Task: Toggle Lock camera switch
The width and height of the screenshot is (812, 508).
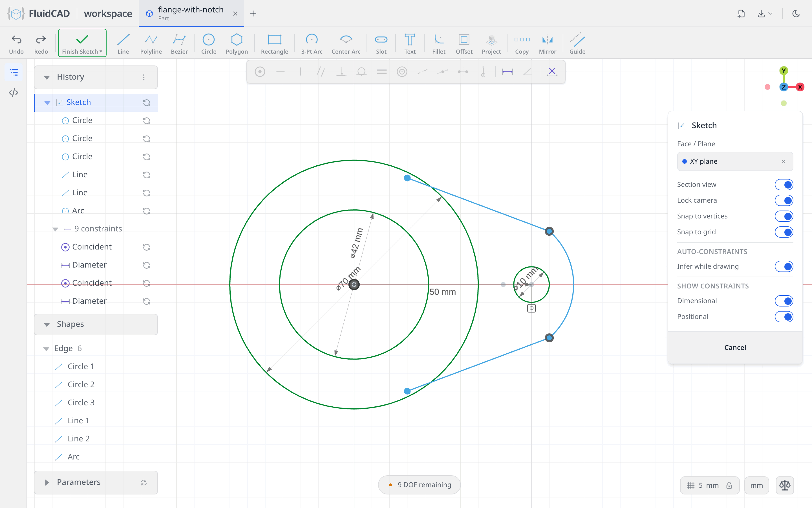Action: [x=784, y=200]
